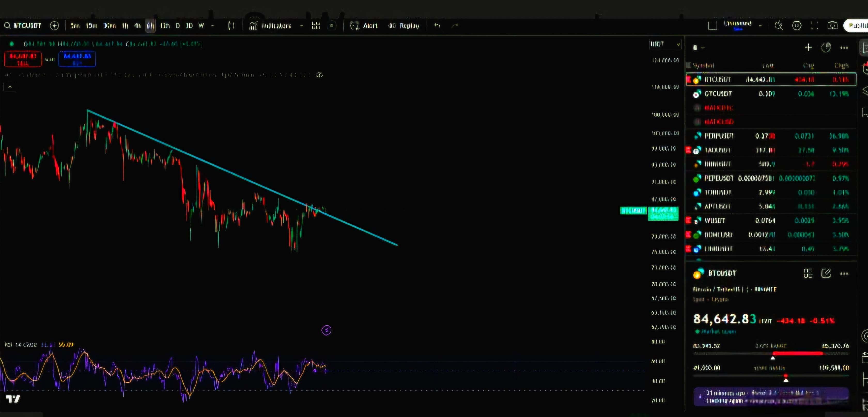Open the details panel grid view icon
The width and height of the screenshot is (868, 417).
(808, 273)
